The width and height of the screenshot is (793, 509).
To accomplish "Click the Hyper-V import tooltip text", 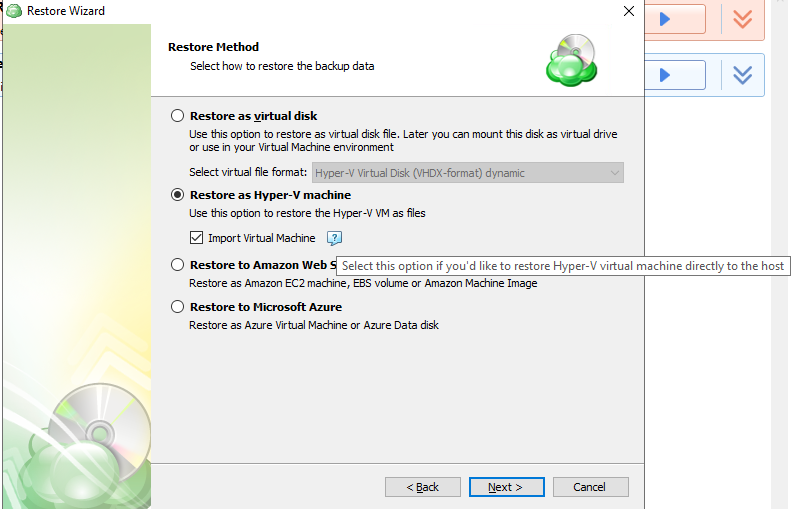I will (562, 266).
